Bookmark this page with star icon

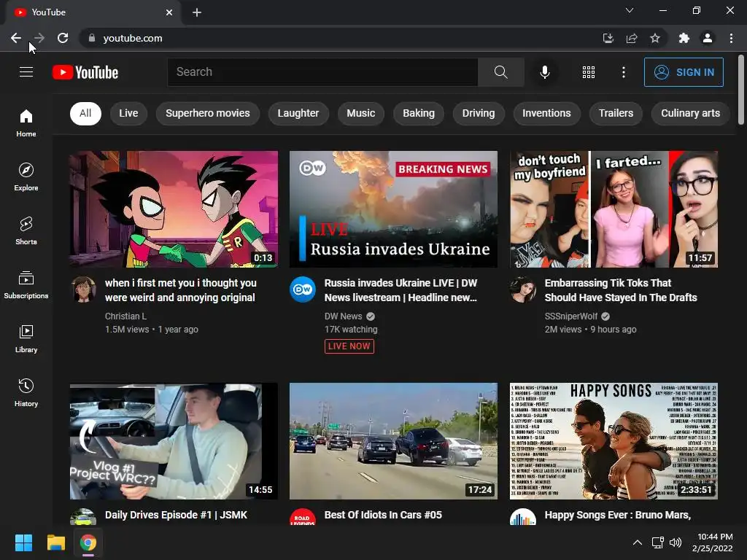click(x=655, y=38)
